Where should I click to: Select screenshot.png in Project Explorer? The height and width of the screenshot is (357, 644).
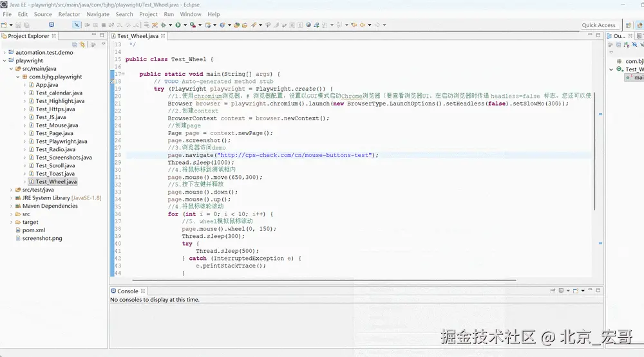pos(43,239)
